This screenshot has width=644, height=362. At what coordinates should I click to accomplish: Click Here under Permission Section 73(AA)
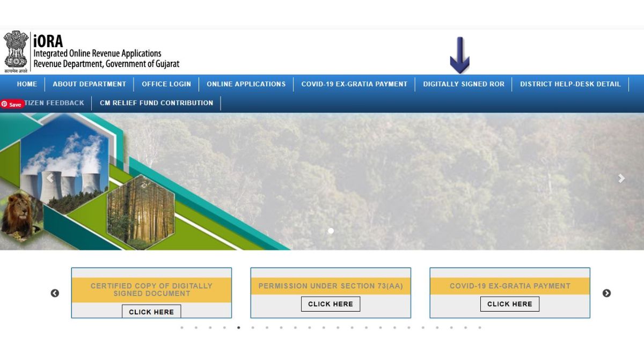coord(331,304)
